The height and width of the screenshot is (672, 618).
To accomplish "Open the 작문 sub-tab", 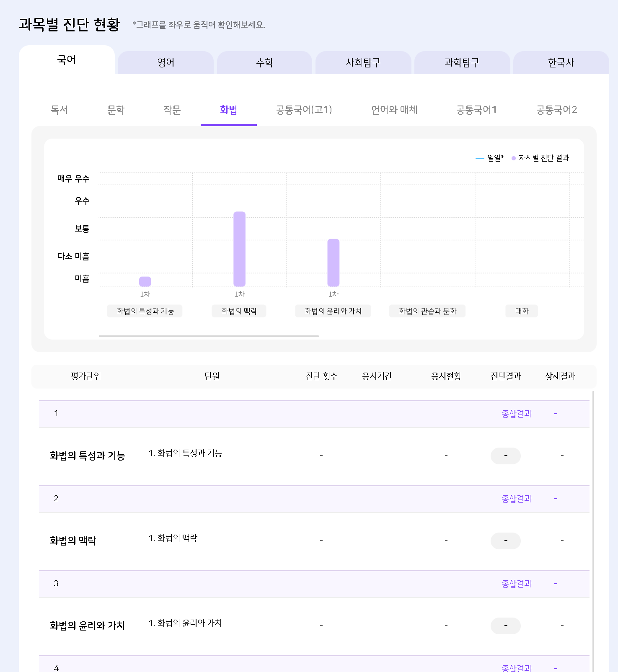I will click(172, 110).
